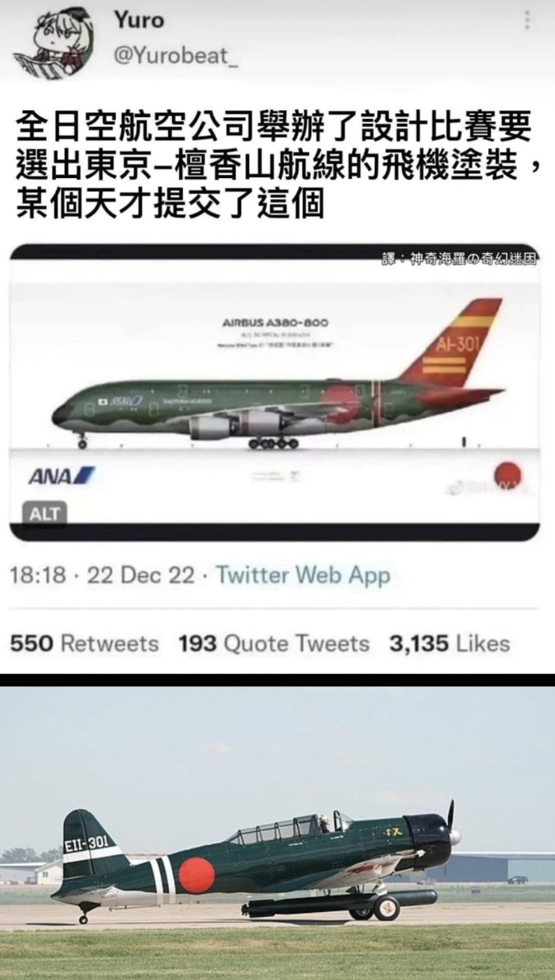Click the ANA logo in the tweet image

(62, 477)
